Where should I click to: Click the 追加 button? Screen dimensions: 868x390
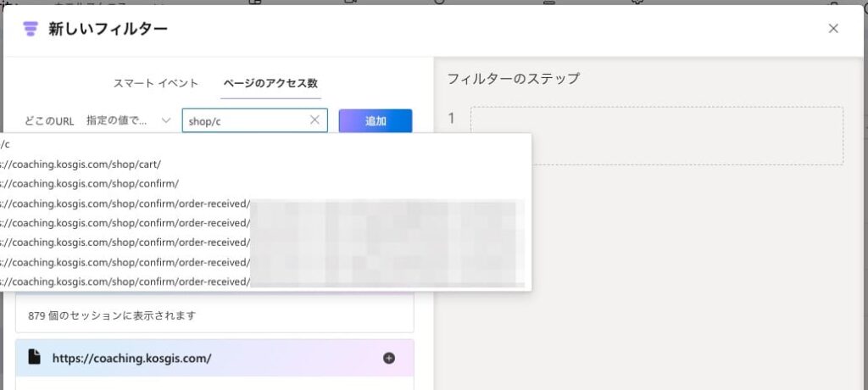pos(376,120)
